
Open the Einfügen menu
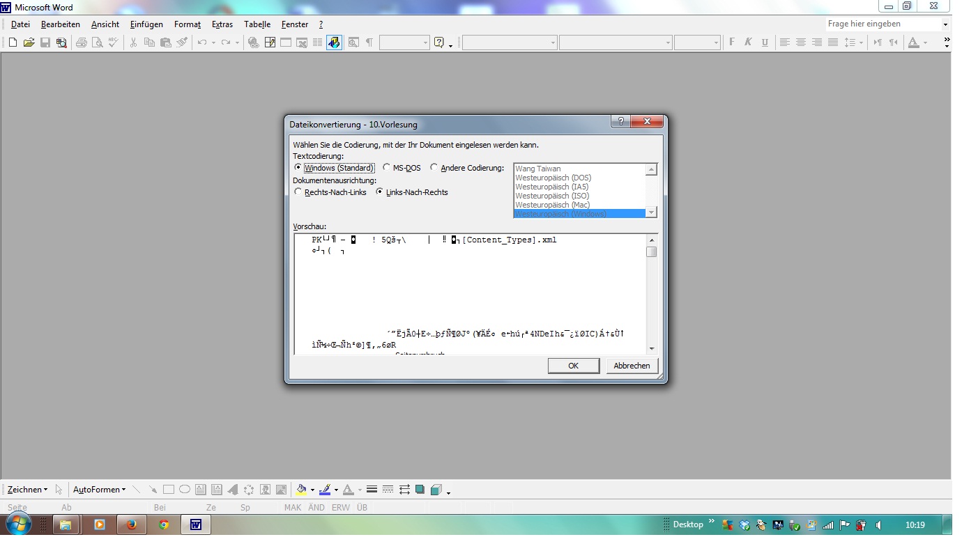coord(146,24)
